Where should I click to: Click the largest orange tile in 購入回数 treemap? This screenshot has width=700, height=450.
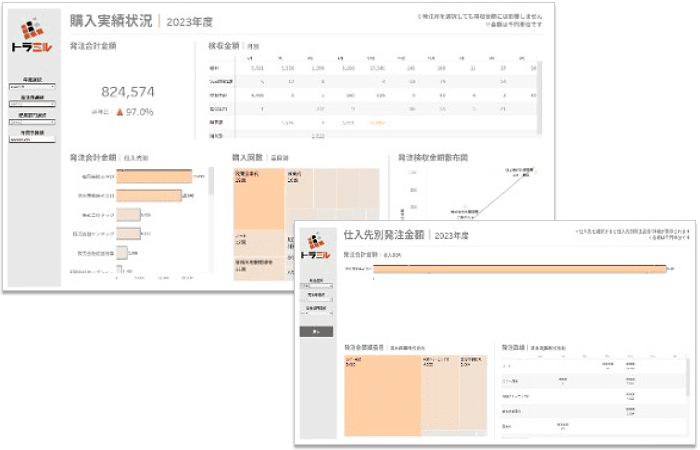tap(259, 197)
